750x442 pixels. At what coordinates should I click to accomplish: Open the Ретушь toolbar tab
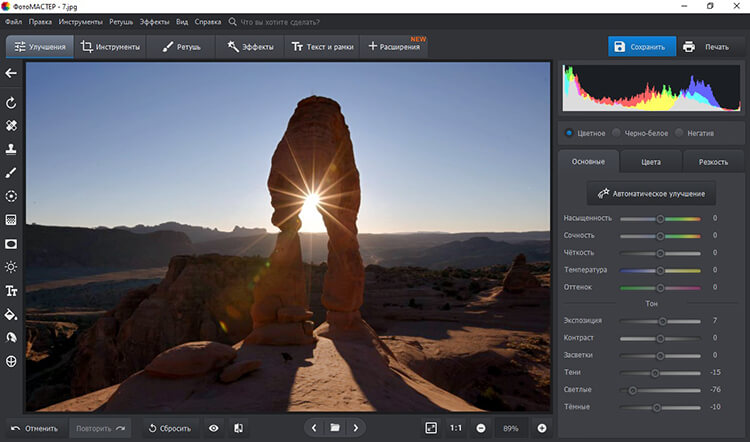click(x=182, y=47)
